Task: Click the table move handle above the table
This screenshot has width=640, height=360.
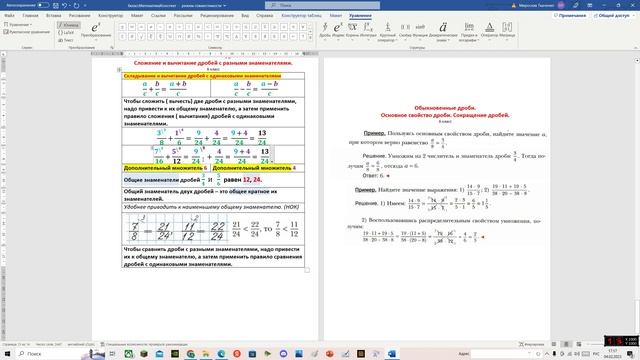Action: point(119,70)
